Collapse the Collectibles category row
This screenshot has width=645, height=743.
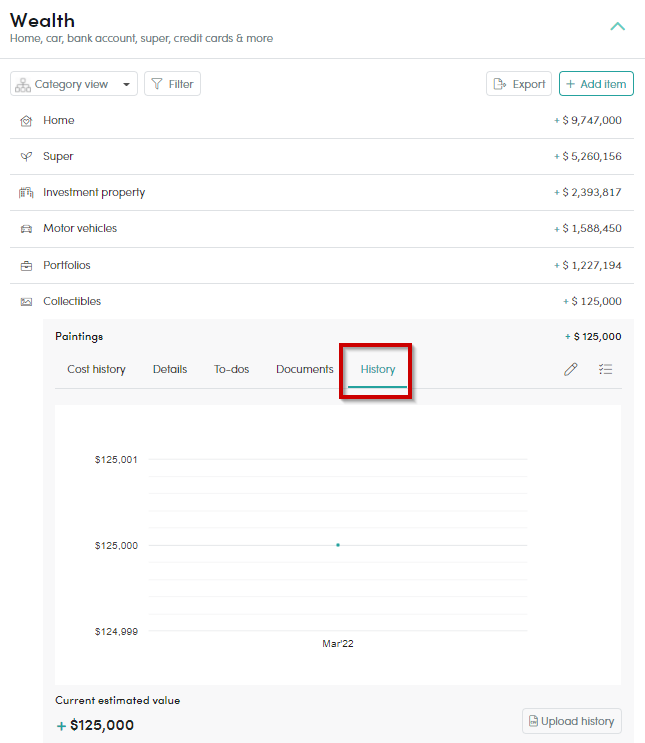point(322,301)
